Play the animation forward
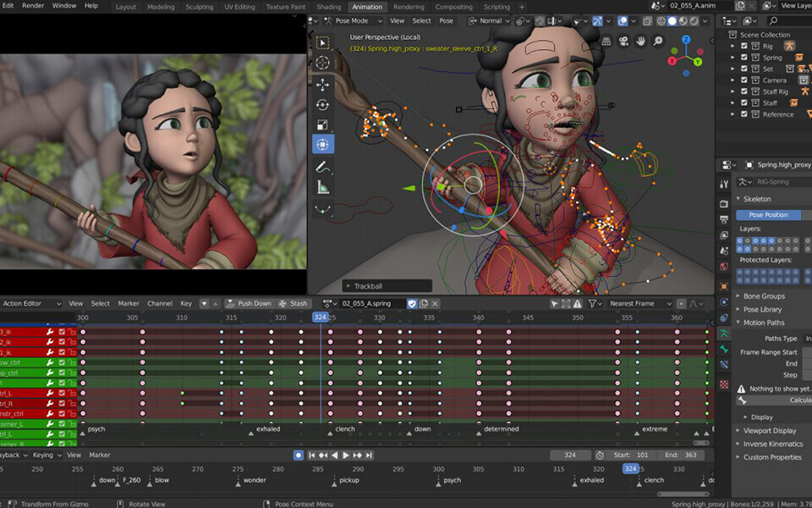The width and height of the screenshot is (812, 508). 345,456
